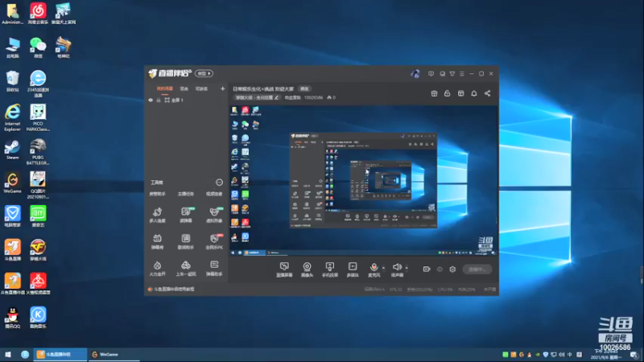Click the connecting stream button
644x362 pixels.
pyautogui.click(x=477, y=269)
